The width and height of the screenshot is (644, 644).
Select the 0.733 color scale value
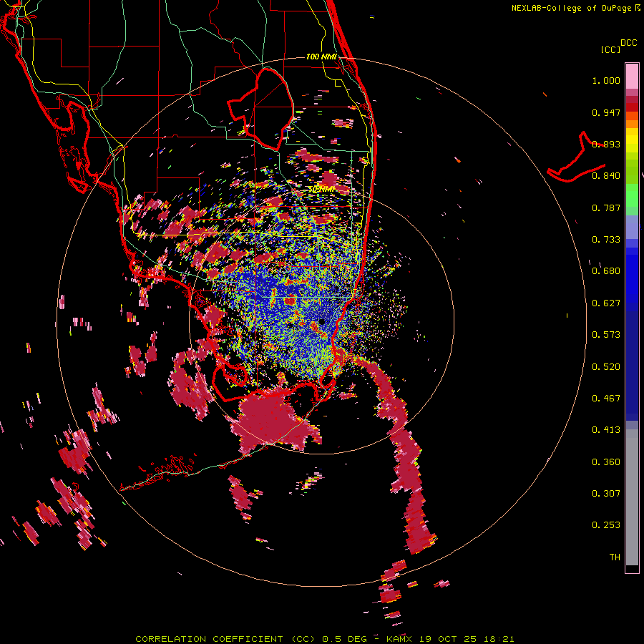coord(606,240)
